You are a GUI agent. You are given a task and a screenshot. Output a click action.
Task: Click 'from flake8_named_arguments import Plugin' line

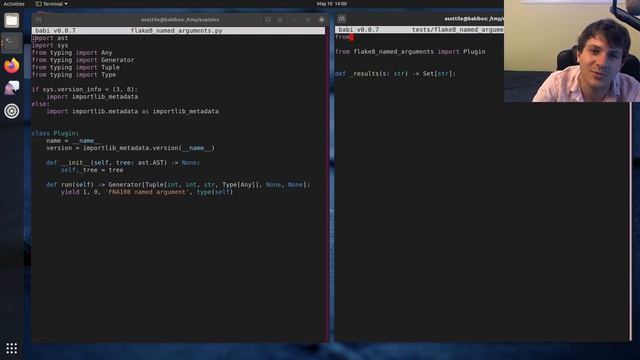410,52
